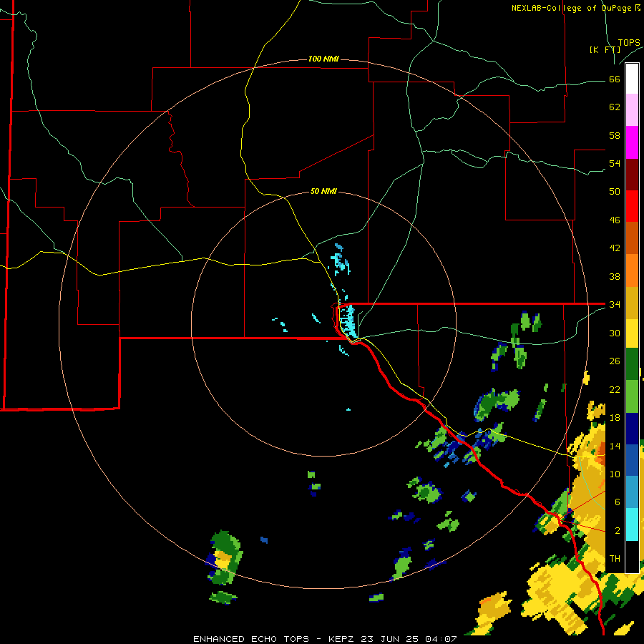Select the legend value "34"

tap(615, 305)
